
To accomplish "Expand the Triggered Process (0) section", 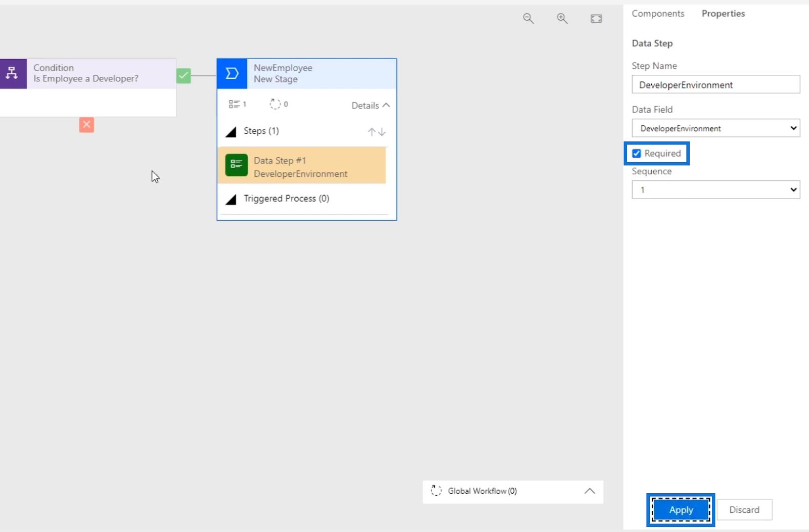I will pos(231,200).
